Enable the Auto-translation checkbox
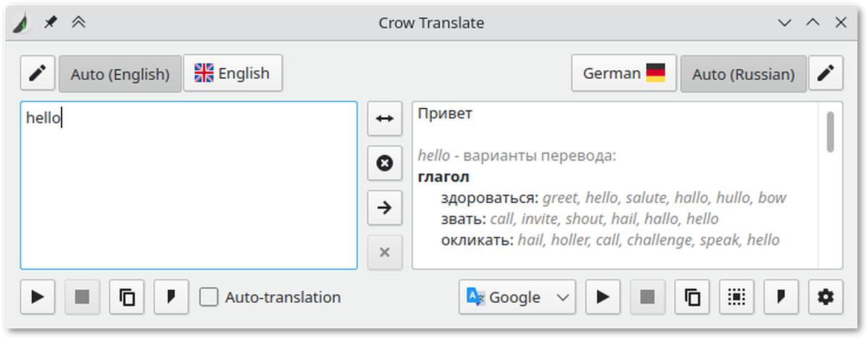 point(209,297)
